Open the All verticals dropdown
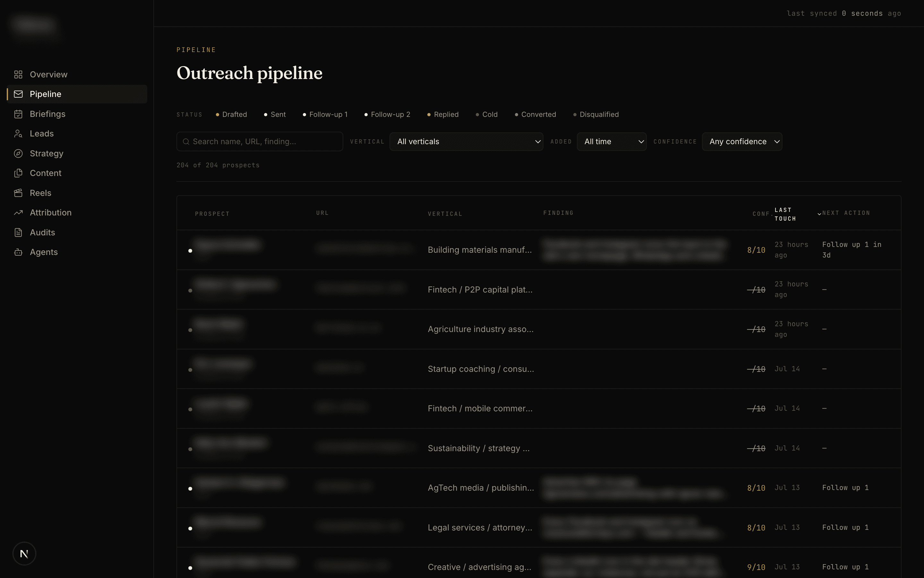The width and height of the screenshot is (924, 578). coord(466,141)
